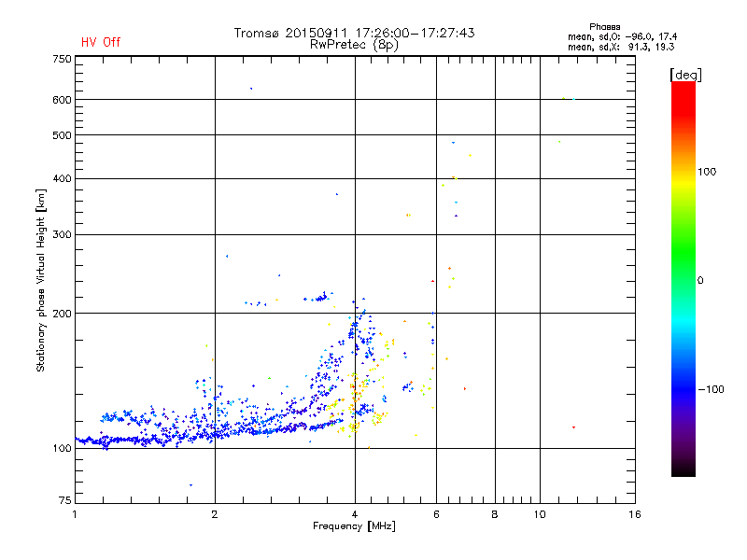Click the red 'HV Off' label
This screenshot has width=747, height=560.
point(101,42)
